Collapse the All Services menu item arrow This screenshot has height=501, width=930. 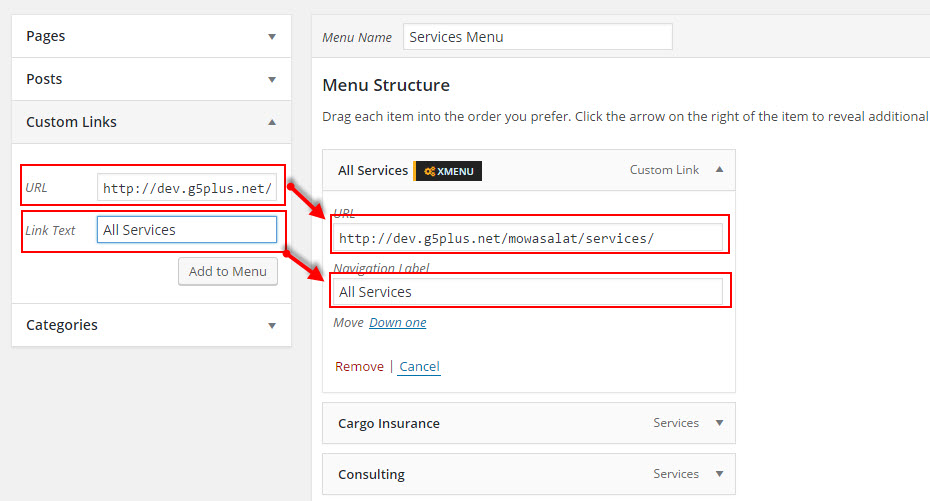tap(719, 170)
